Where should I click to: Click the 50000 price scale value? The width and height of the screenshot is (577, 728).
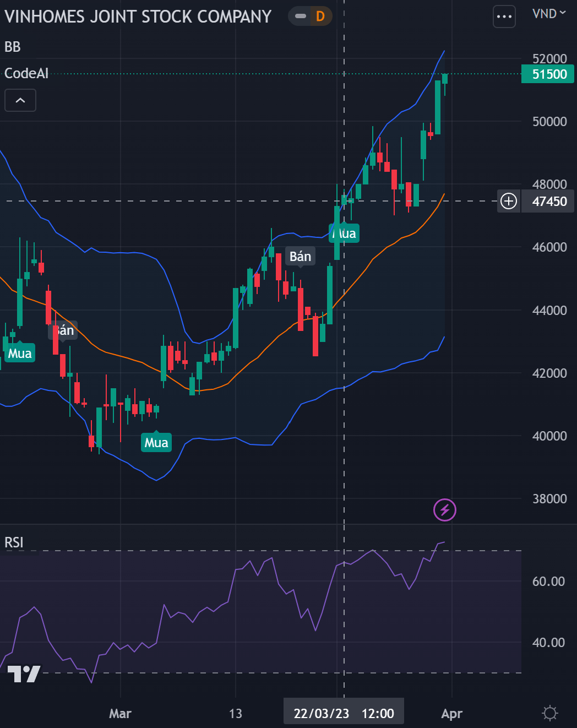pyautogui.click(x=549, y=121)
